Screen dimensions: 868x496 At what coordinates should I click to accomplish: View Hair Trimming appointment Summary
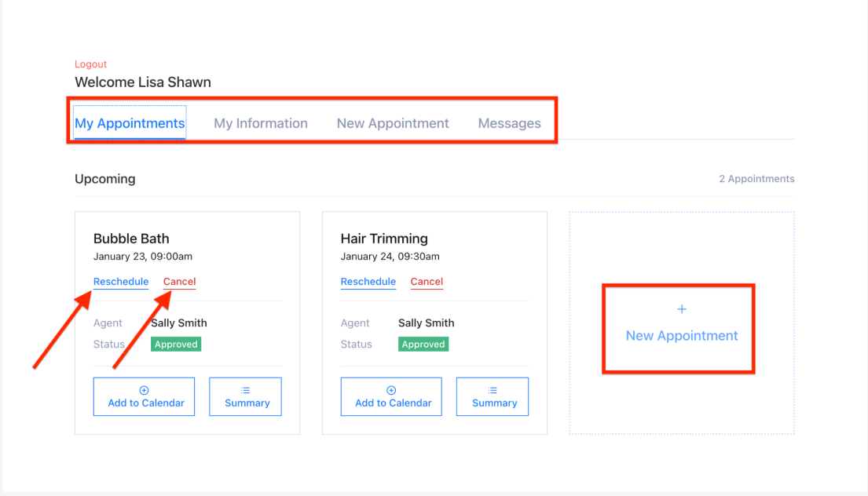click(x=492, y=396)
